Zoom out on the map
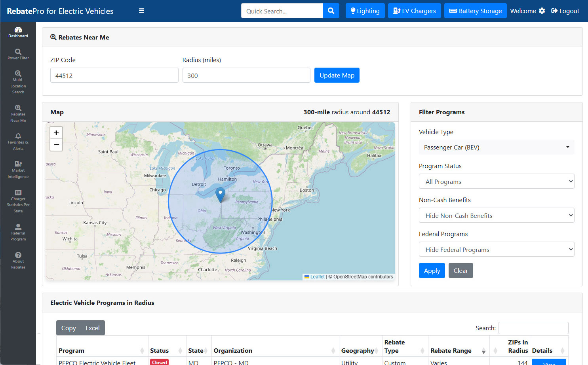This screenshot has width=588, height=365. (x=56, y=145)
